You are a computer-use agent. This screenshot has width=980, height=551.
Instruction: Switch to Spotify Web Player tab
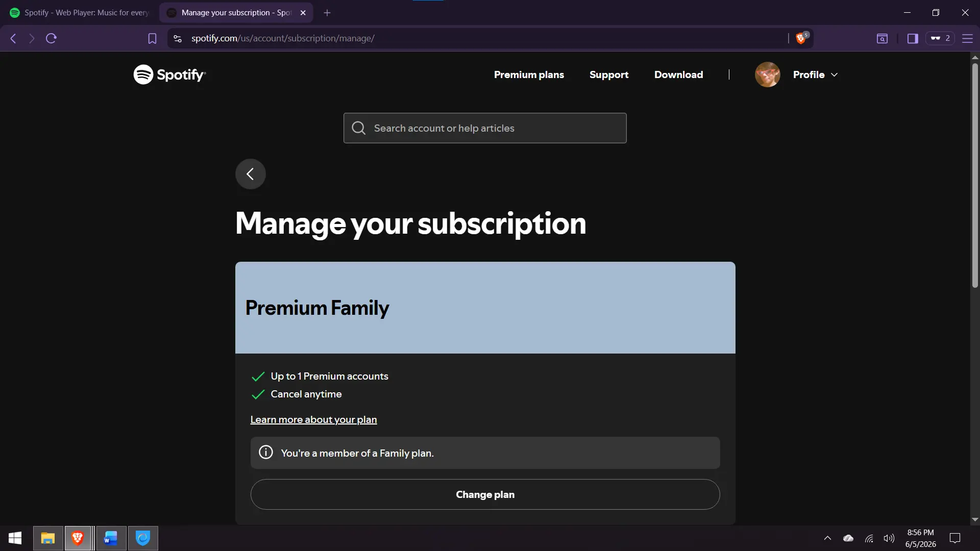click(x=81, y=12)
